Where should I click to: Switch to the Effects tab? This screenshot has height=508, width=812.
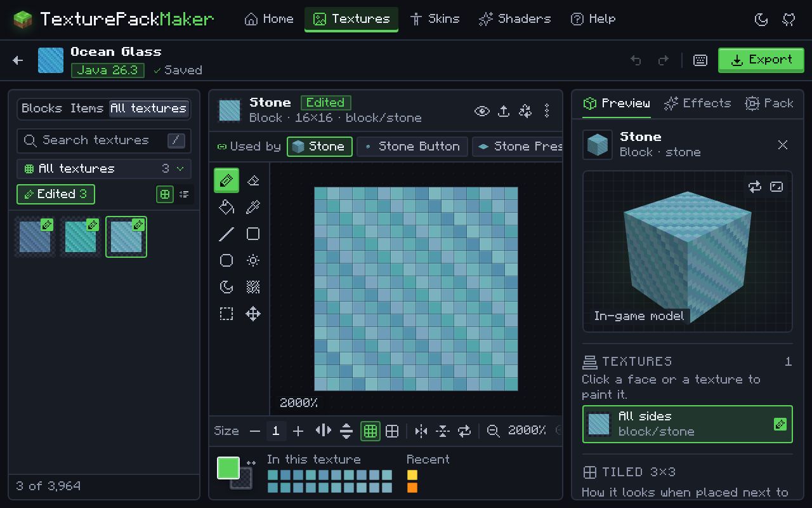(697, 104)
